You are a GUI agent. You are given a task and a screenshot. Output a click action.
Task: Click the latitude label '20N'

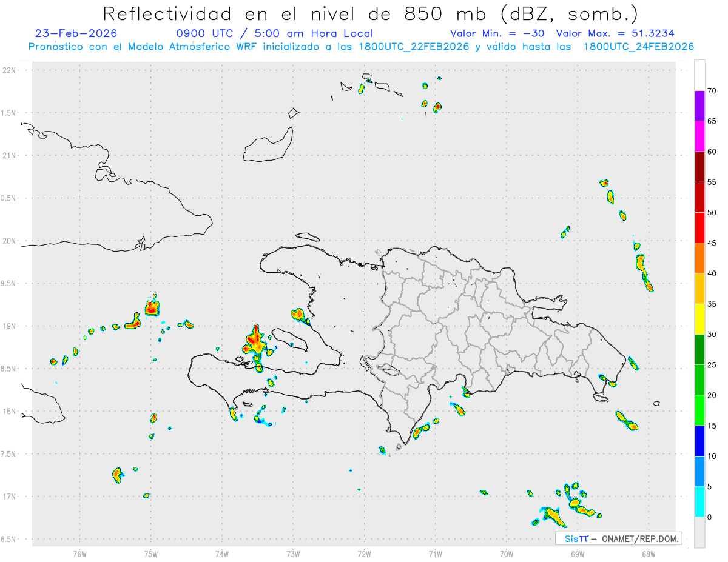tap(10, 241)
